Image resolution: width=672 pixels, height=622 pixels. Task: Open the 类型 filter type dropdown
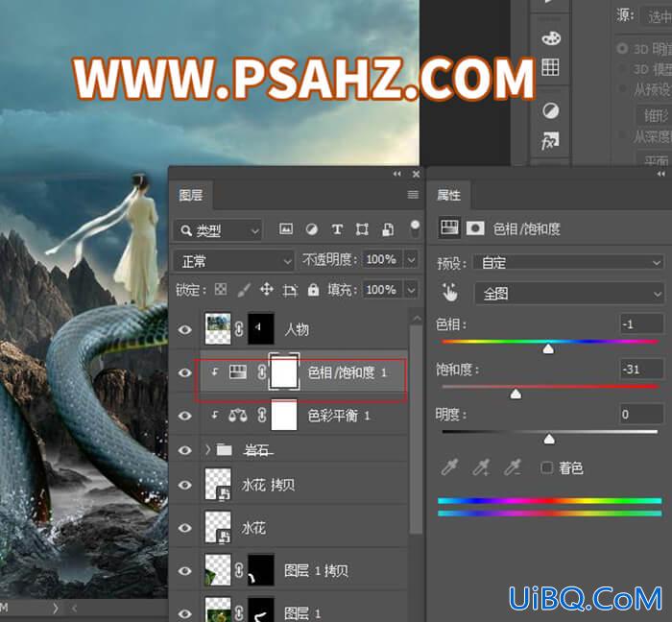click(x=218, y=231)
